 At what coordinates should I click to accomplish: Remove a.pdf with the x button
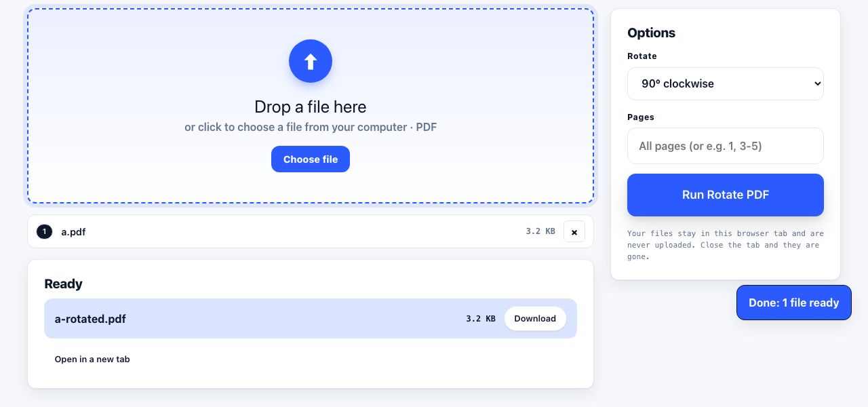(574, 232)
